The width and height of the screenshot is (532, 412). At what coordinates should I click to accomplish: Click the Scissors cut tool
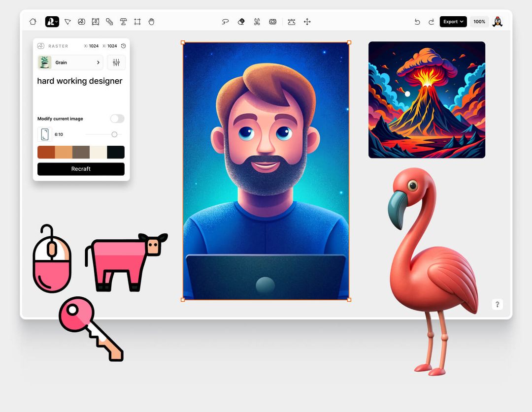[x=257, y=22]
